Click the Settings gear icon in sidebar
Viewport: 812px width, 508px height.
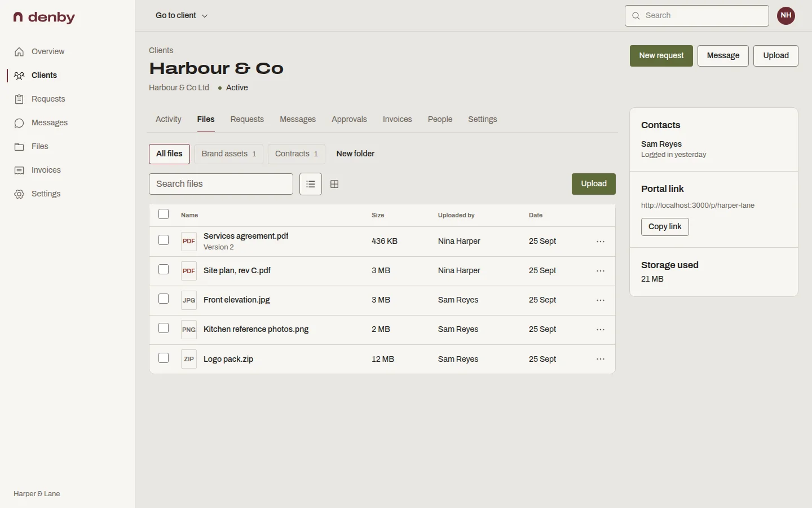tap(19, 194)
